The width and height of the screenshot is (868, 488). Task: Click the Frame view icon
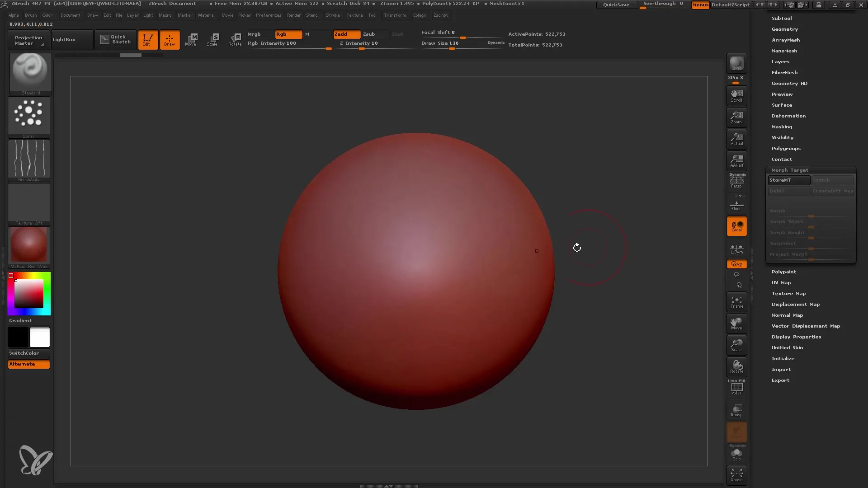737,302
